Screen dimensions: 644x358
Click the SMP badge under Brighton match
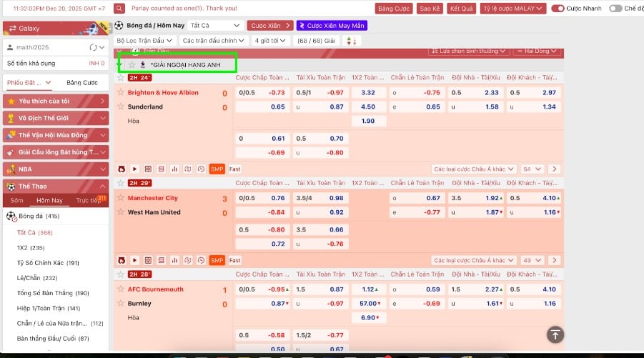(217, 169)
